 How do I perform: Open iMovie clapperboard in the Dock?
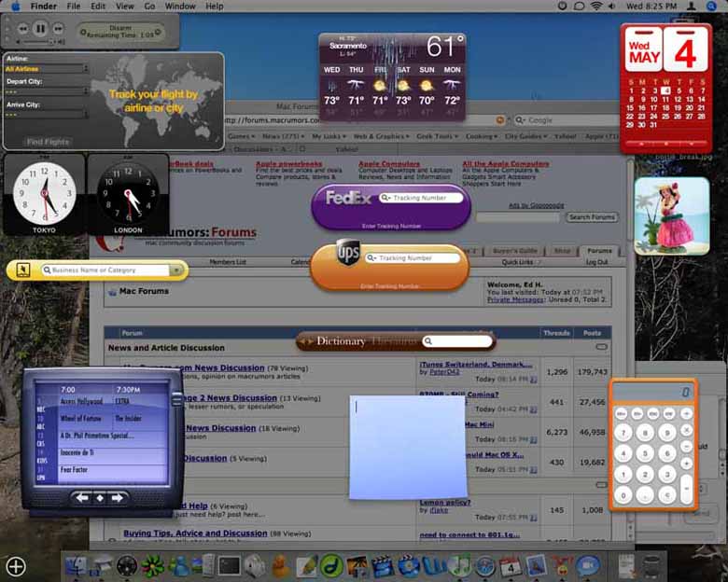(382, 566)
